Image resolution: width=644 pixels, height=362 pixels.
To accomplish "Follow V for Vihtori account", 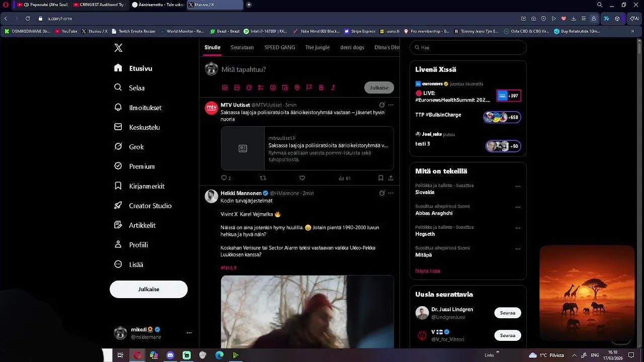I will [508, 335].
